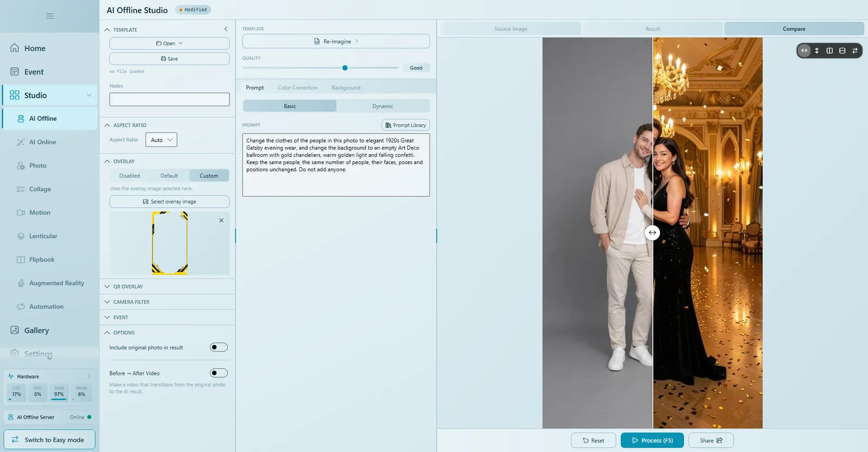The height and width of the screenshot is (452, 868).
Task: Choose the side-by-side columns compare layout
Action: 829,50
